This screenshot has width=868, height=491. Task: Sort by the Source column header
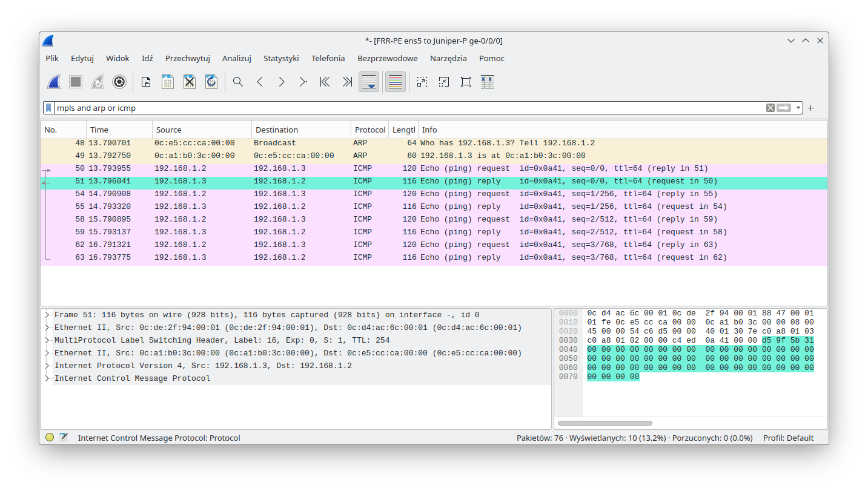[x=202, y=130]
